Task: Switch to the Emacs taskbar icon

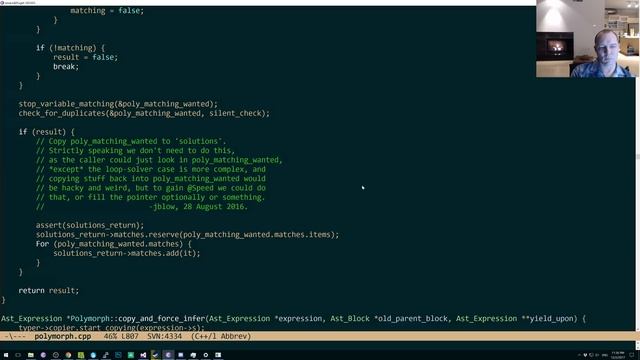Action: [168, 355]
